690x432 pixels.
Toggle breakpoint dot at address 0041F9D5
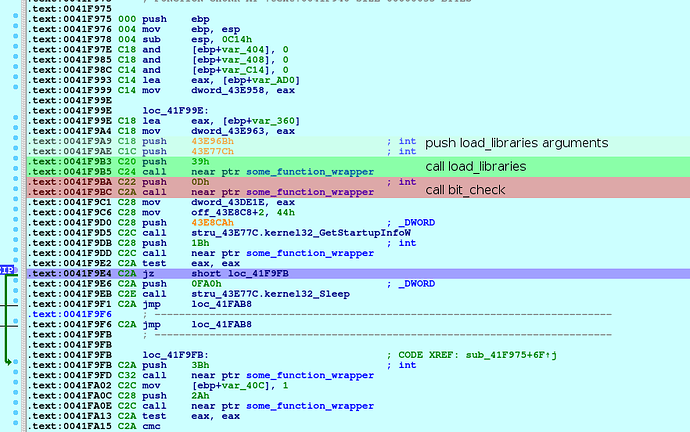point(16,230)
